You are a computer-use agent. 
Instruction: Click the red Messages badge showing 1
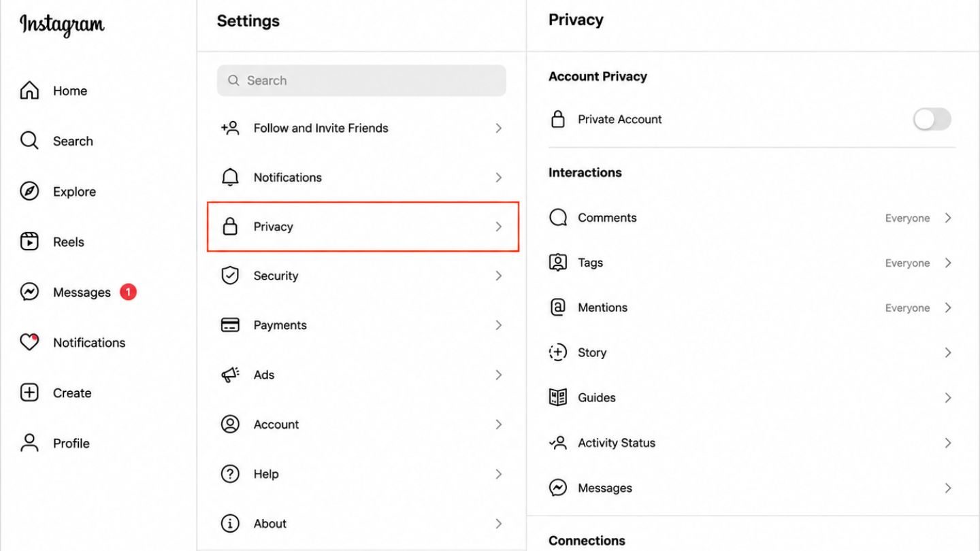128,292
